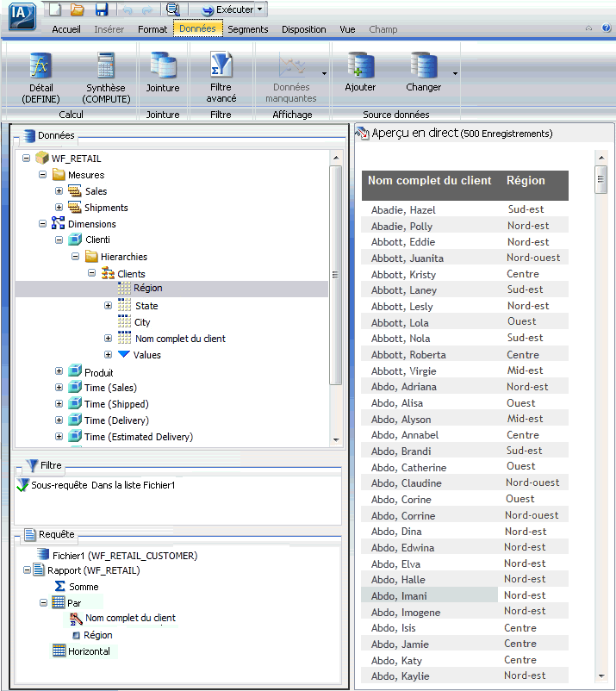Collapse the Rapport (WF_RETAIL) node
The height and width of the screenshot is (691, 616).
(27, 570)
